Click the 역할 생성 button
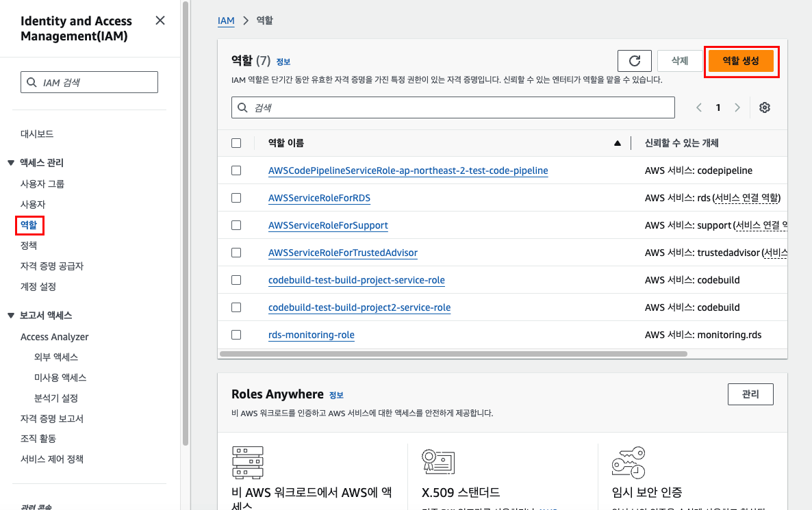This screenshot has height=510, width=812. pyautogui.click(x=741, y=61)
